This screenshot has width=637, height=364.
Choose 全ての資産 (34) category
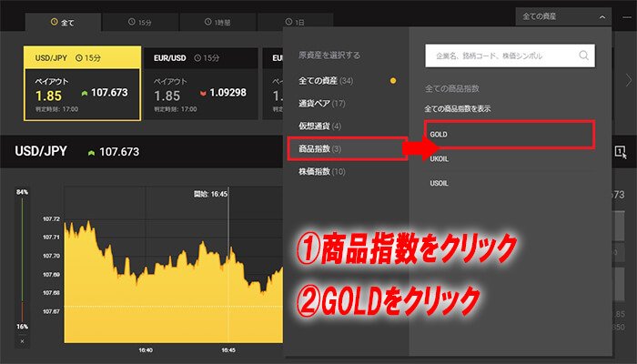pos(326,81)
